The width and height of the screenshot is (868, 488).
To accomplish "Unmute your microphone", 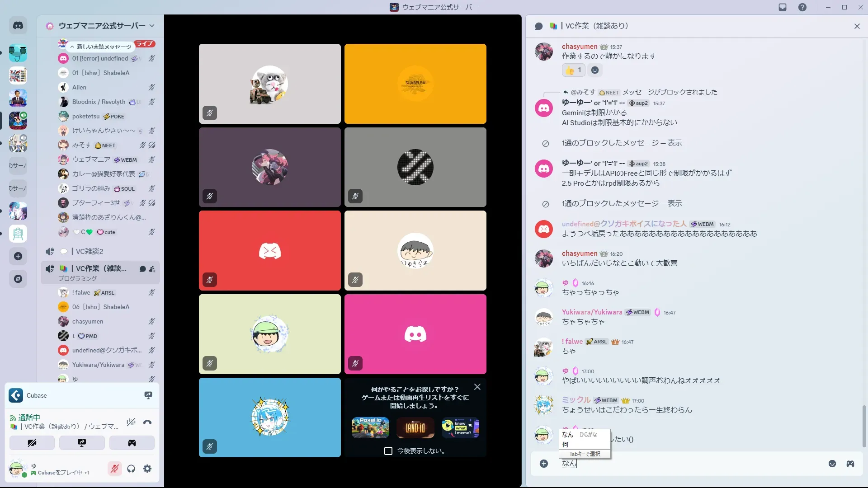I will pyautogui.click(x=115, y=469).
